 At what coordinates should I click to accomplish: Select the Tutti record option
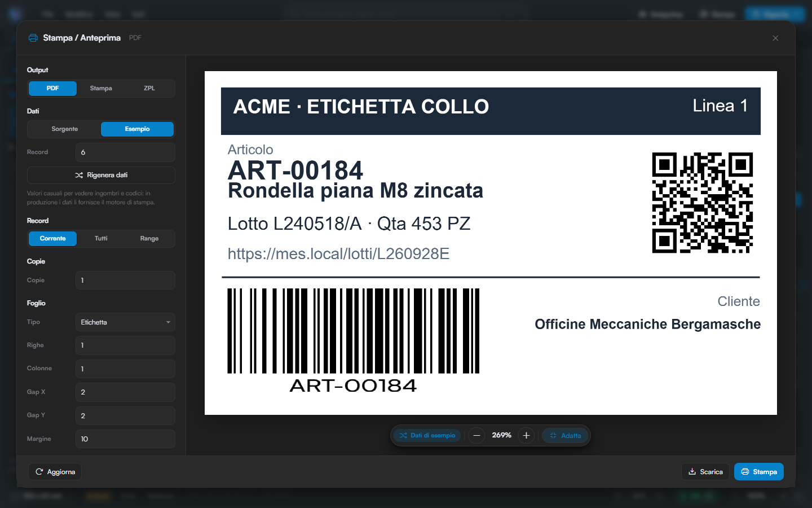(101, 239)
